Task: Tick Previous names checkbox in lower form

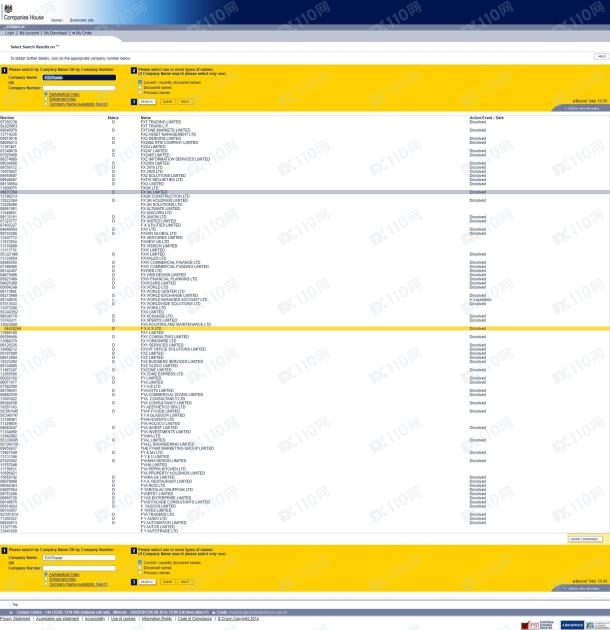Action: (140, 573)
